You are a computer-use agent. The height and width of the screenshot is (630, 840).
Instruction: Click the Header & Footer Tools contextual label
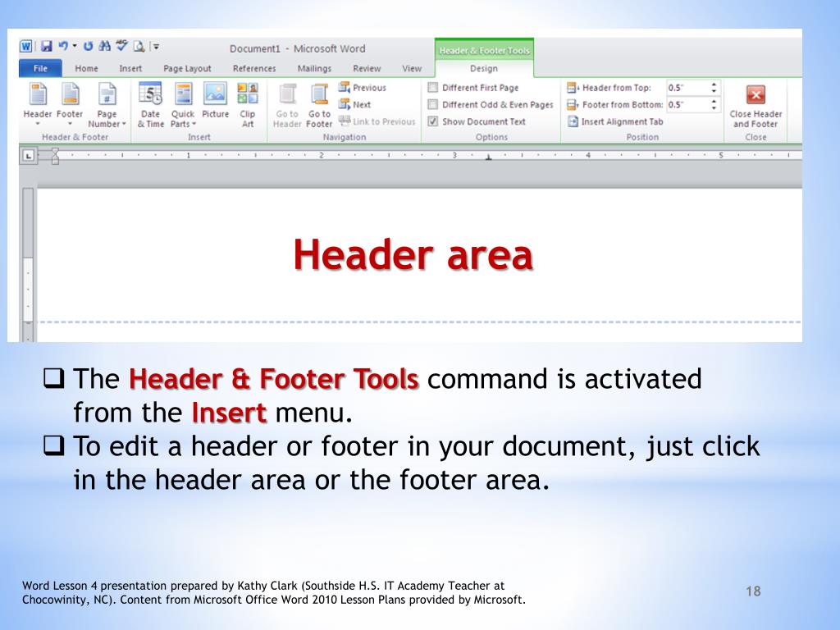tap(484, 50)
